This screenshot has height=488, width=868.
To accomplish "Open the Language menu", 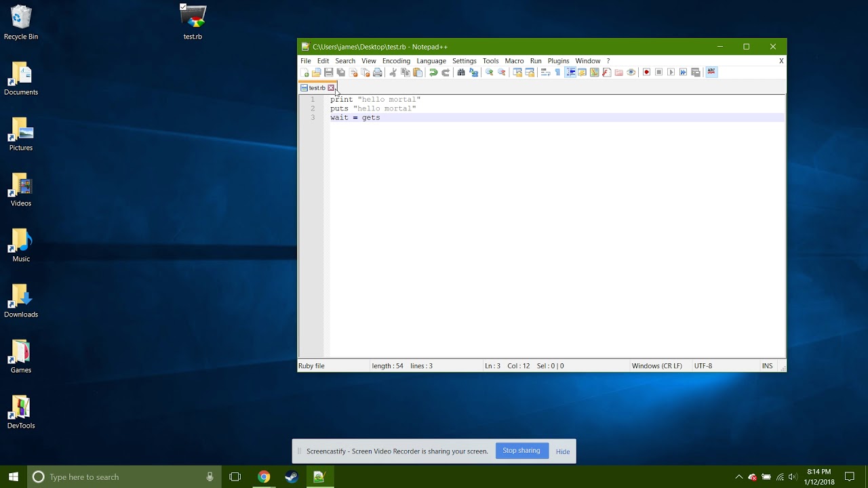I will pyautogui.click(x=431, y=61).
